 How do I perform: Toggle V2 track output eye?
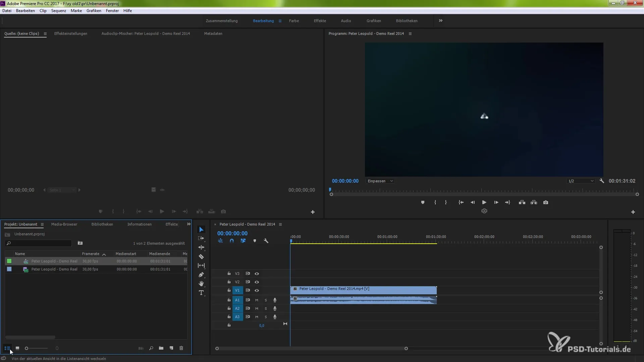(x=257, y=282)
